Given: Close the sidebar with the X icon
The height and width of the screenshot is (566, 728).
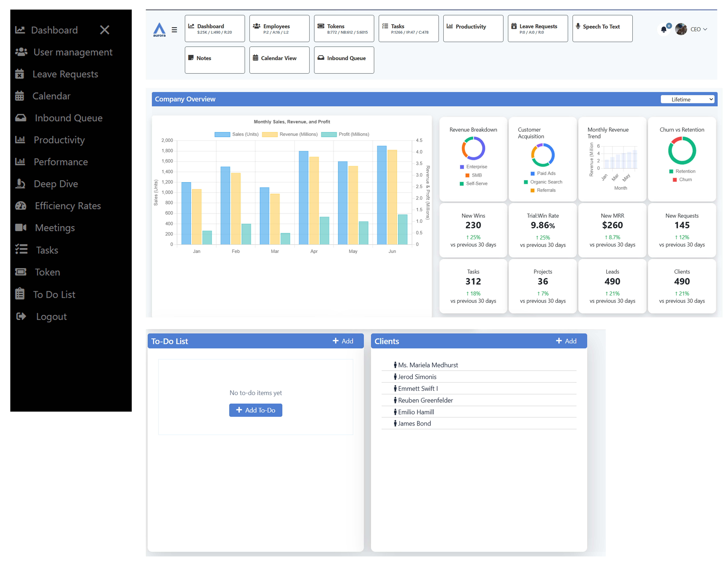Looking at the screenshot, I should point(105,30).
